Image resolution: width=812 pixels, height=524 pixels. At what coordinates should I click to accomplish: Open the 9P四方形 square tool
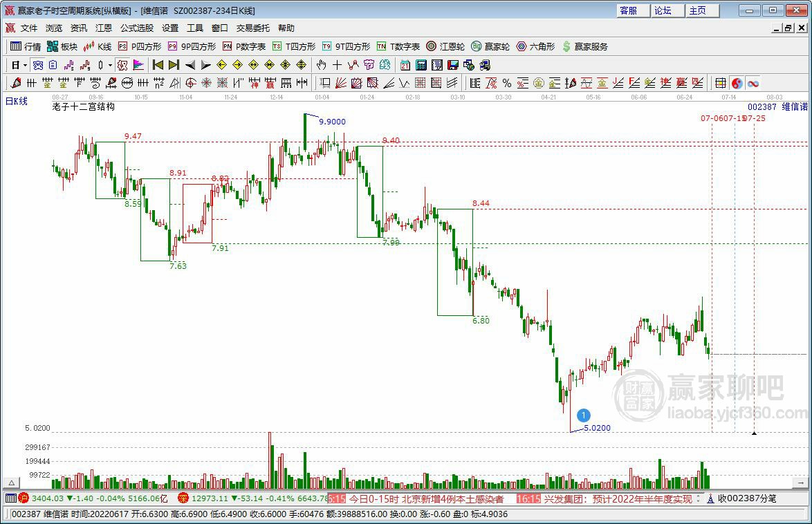pos(192,46)
